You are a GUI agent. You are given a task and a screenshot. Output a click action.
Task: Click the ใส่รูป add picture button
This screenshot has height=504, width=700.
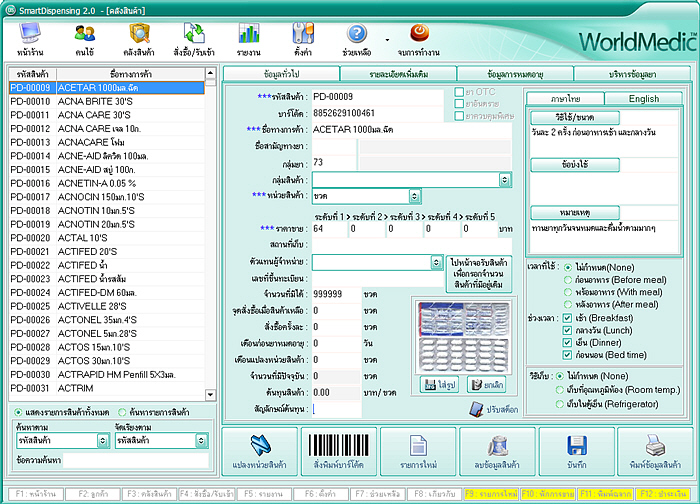440,384
